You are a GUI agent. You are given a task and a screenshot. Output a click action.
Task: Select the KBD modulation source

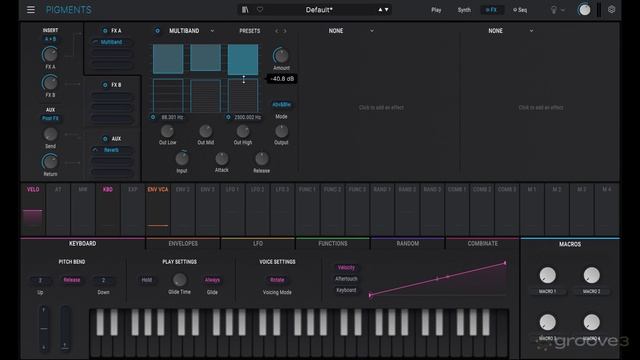coord(108,209)
